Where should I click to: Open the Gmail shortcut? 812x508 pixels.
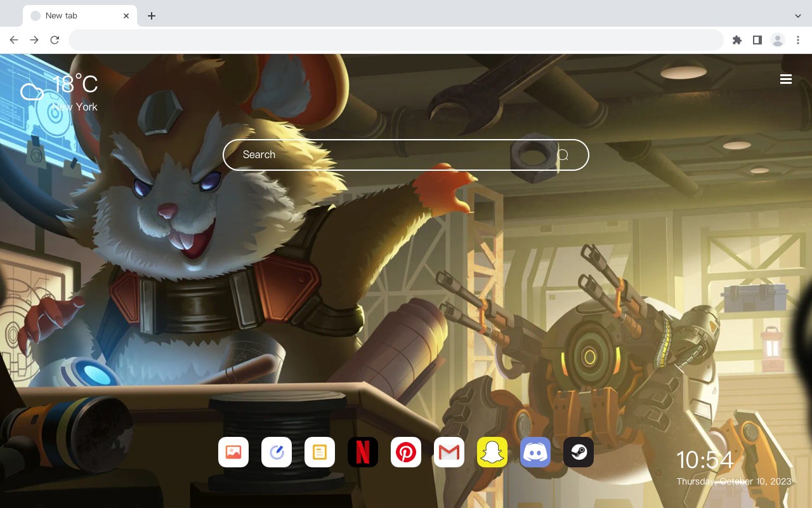pyautogui.click(x=449, y=452)
